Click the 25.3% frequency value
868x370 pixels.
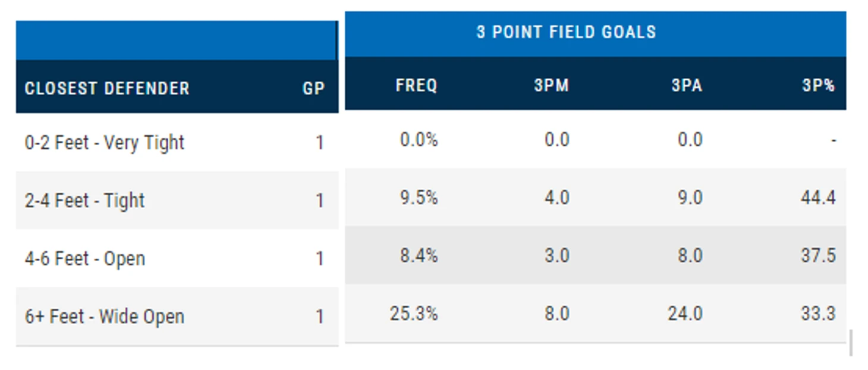click(414, 313)
